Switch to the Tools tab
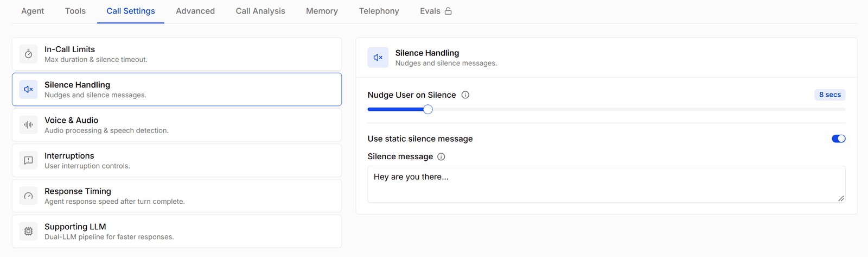Image resolution: width=868 pixels, height=257 pixels. [75, 11]
